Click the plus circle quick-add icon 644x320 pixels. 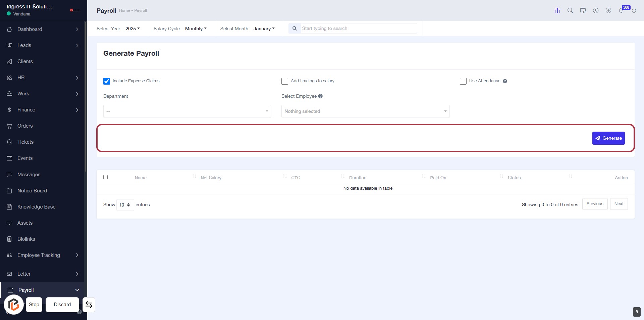pyautogui.click(x=608, y=10)
